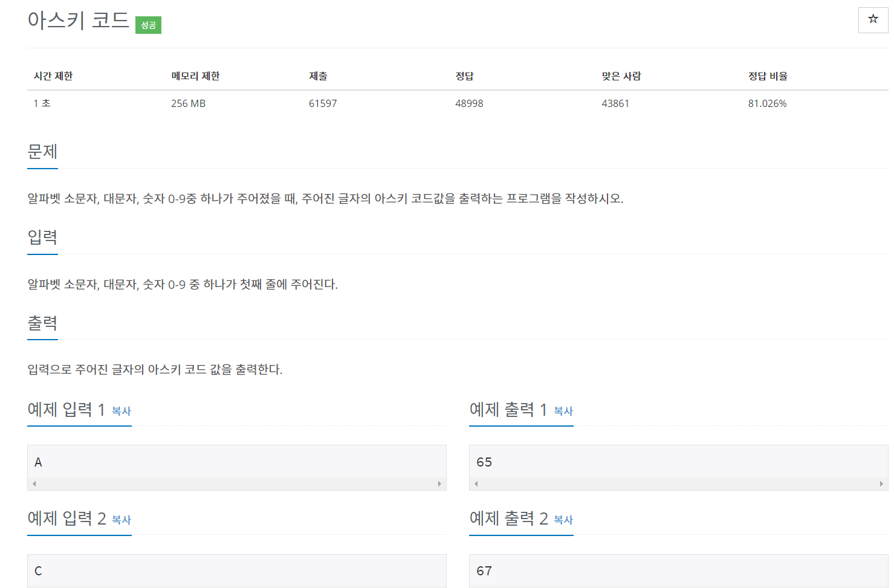The image size is (894, 588).
Task: Click the example output 2 value '67'
Action: [484, 571]
